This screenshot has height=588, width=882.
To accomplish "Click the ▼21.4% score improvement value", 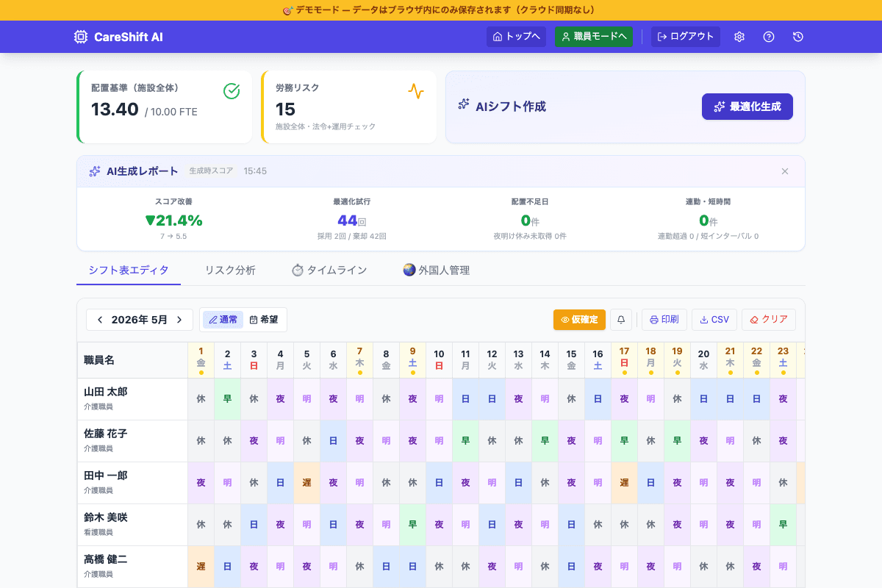I will coord(174,220).
